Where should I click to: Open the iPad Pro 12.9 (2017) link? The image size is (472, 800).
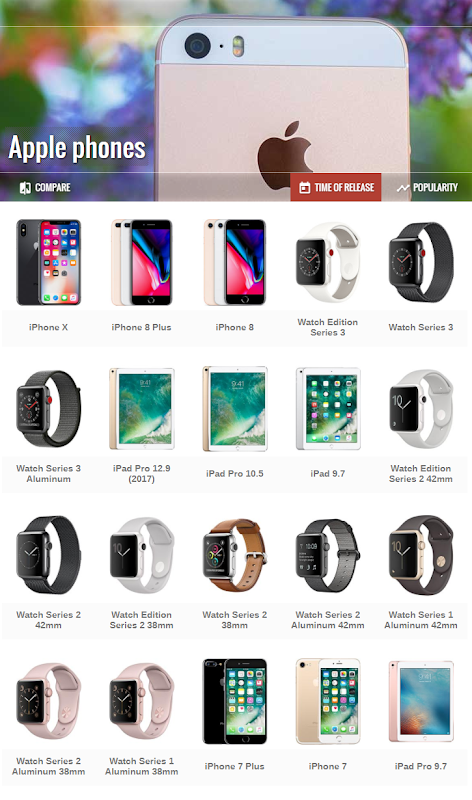click(x=141, y=473)
